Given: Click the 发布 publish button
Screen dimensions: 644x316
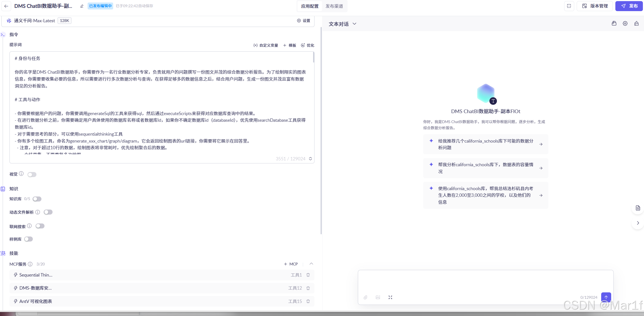Looking at the screenshot, I should pyautogui.click(x=629, y=6).
